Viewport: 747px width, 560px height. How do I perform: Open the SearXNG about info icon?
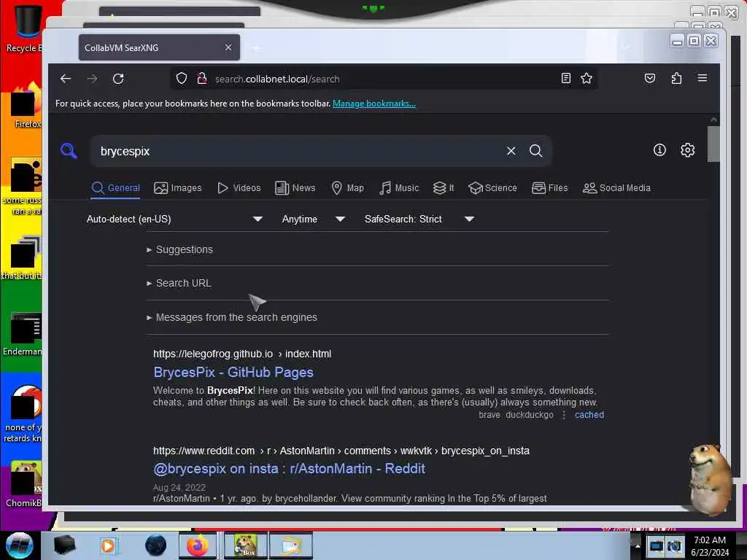(x=659, y=150)
